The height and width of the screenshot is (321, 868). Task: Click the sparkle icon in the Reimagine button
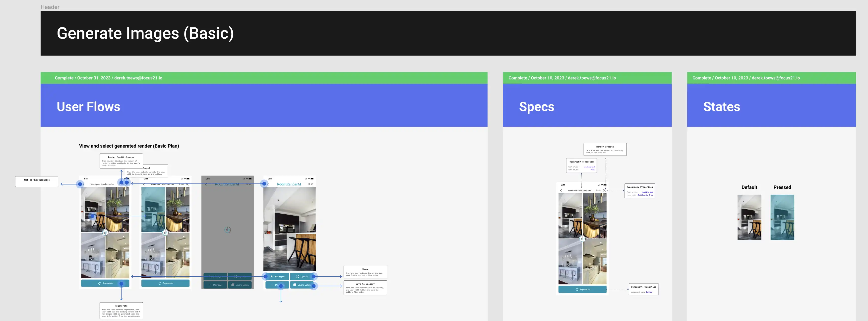pyautogui.click(x=272, y=277)
